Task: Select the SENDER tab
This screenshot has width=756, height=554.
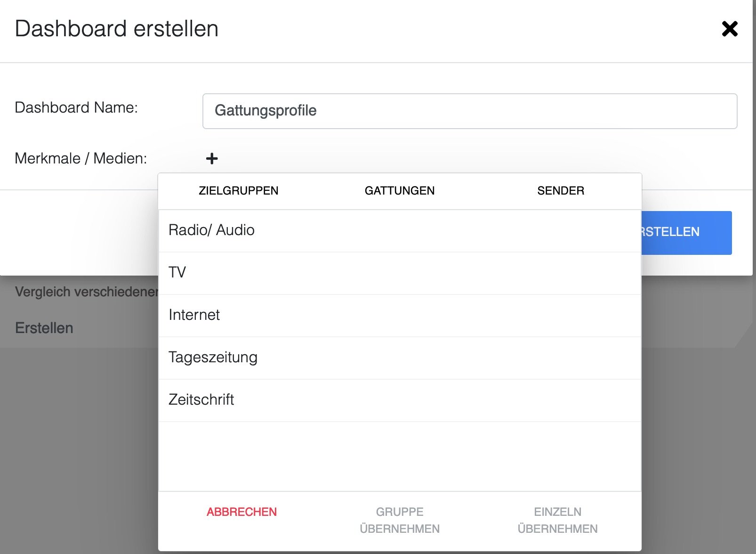Action: [x=560, y=191]
